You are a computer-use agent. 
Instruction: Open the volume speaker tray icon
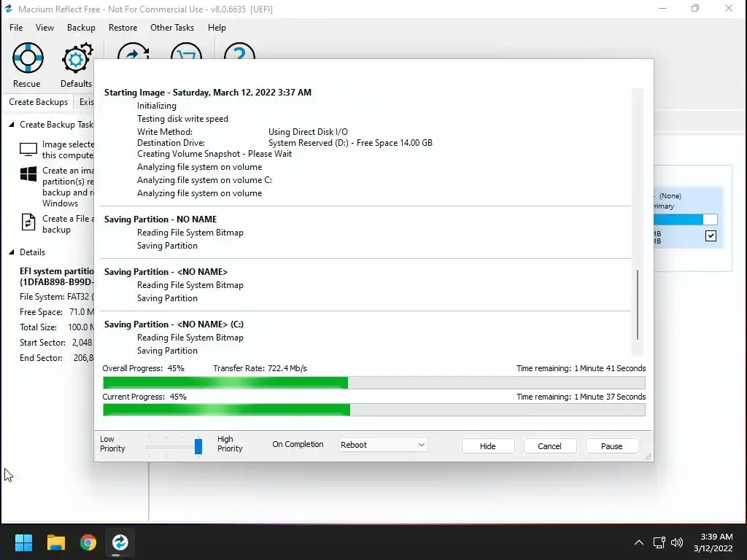676,542
